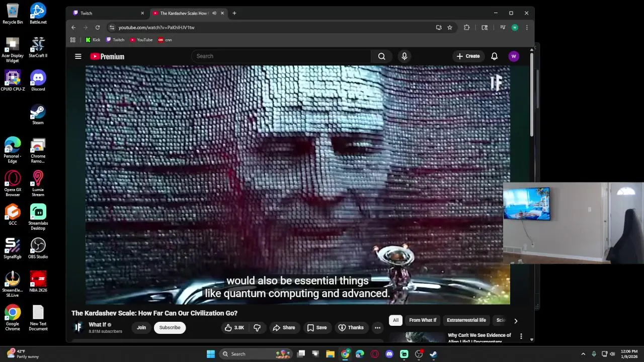The image size is (644, 362).
Task: Open the YouTube account avatar menu
Action: 514,56
